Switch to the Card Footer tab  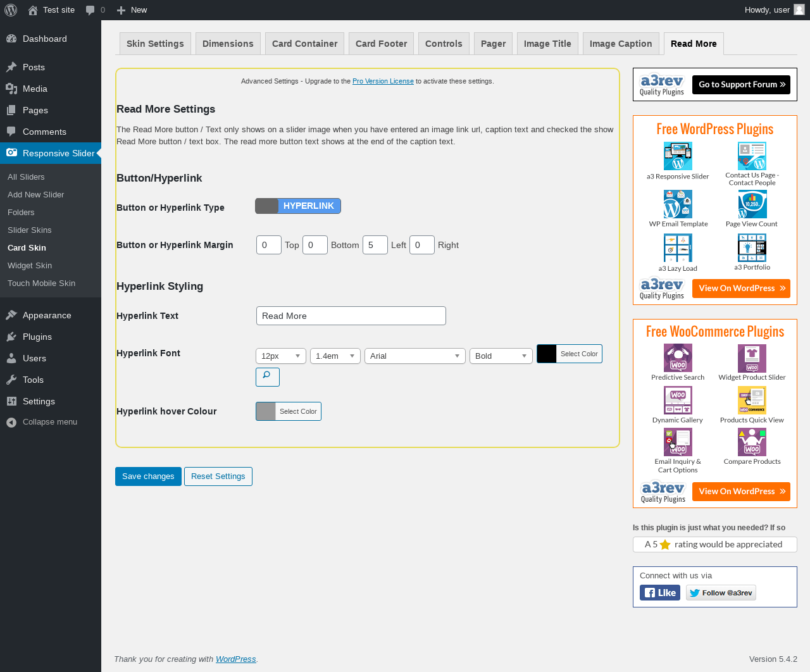[381, 44]
